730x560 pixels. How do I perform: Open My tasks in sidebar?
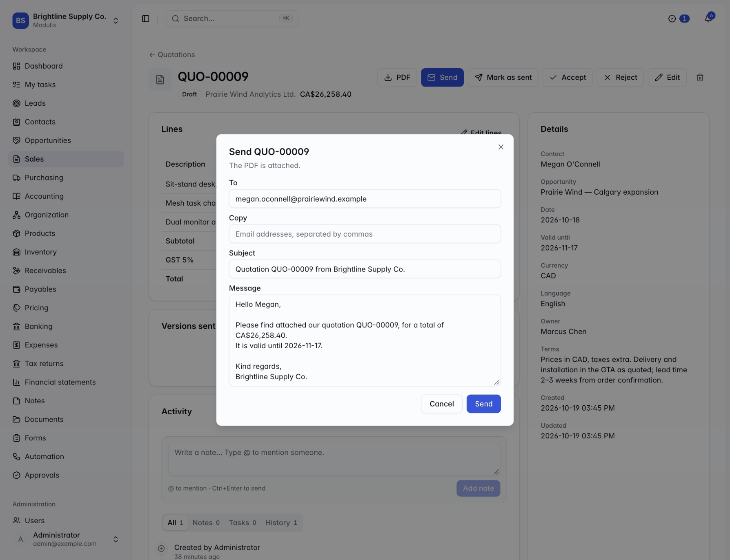point(66,84)
